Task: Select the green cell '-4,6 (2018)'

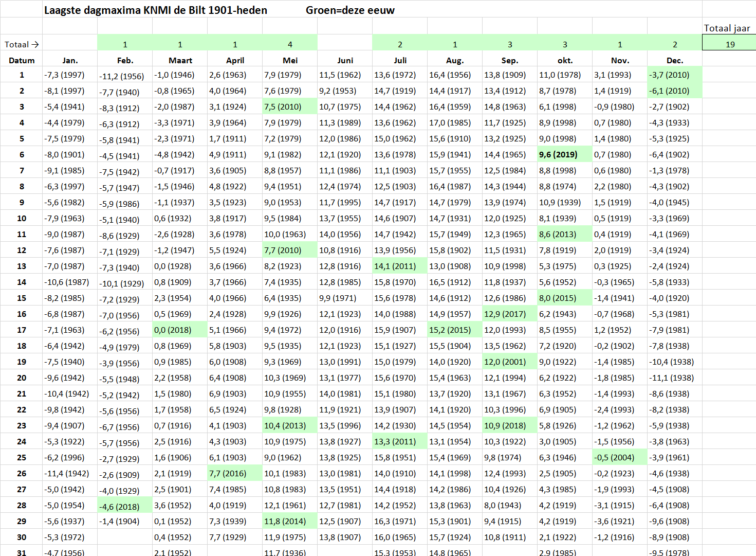Action: tap(125, 505)
